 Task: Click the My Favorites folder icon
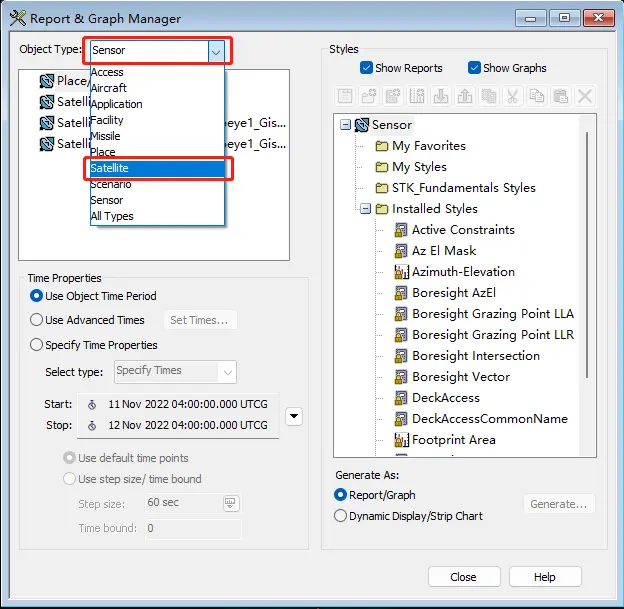pos(381,146)
